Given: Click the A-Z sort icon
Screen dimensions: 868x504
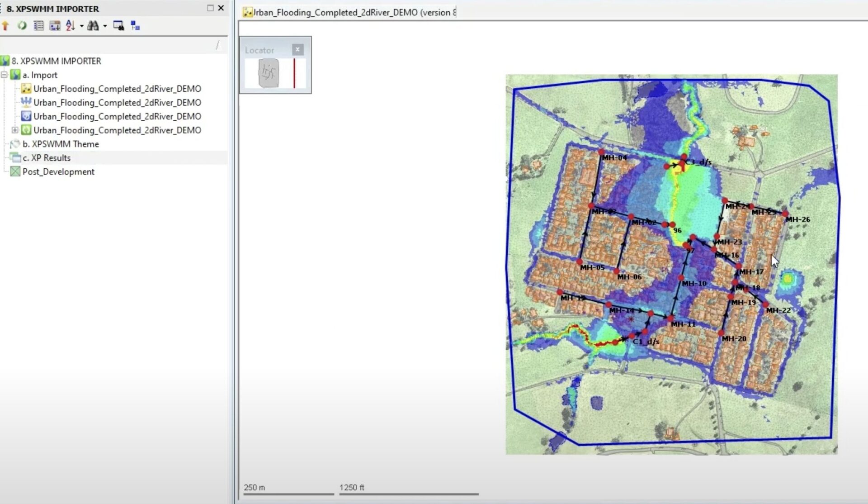Looking at the screenshot, I should click(70, 26).
